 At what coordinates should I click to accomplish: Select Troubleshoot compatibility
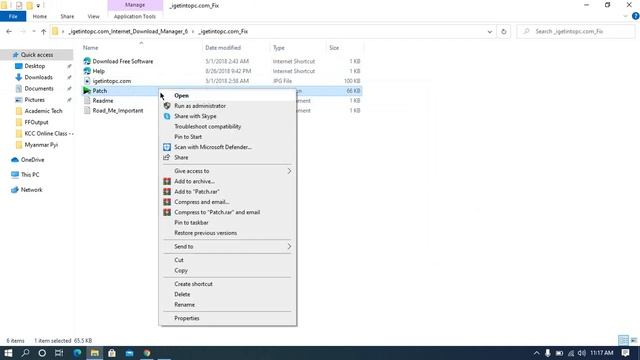pos(227,127)
